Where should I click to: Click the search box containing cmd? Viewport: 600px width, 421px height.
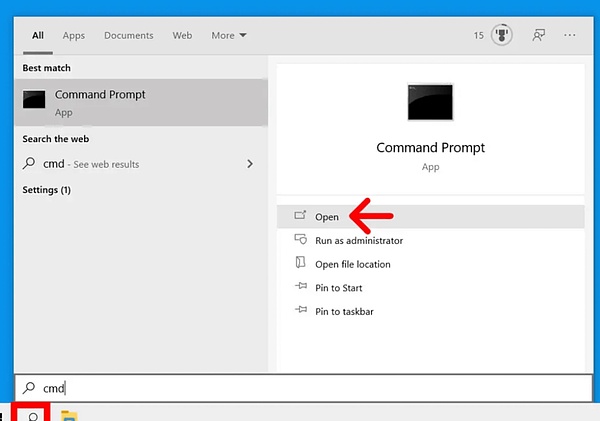[x=300, y=388]
